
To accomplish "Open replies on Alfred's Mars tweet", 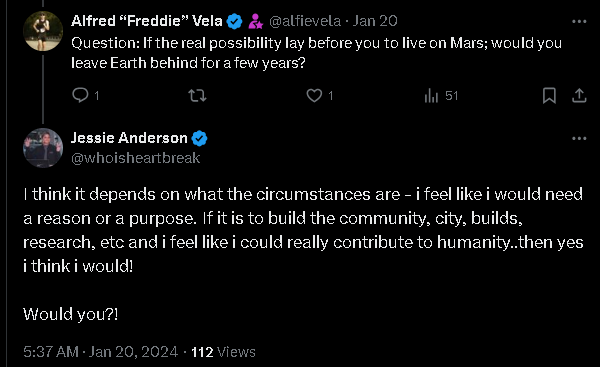I will [x=86, y=95].
